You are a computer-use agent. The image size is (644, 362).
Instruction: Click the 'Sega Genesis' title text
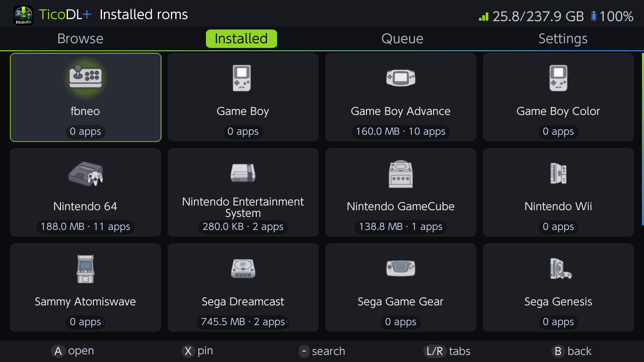pyautogui.click(x=558, y=301)
